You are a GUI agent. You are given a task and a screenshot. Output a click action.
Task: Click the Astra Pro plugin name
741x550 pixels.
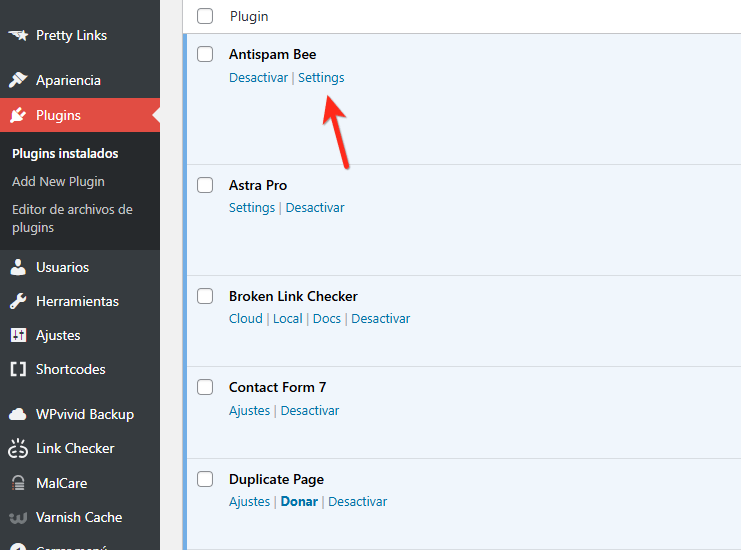[258, 185]
